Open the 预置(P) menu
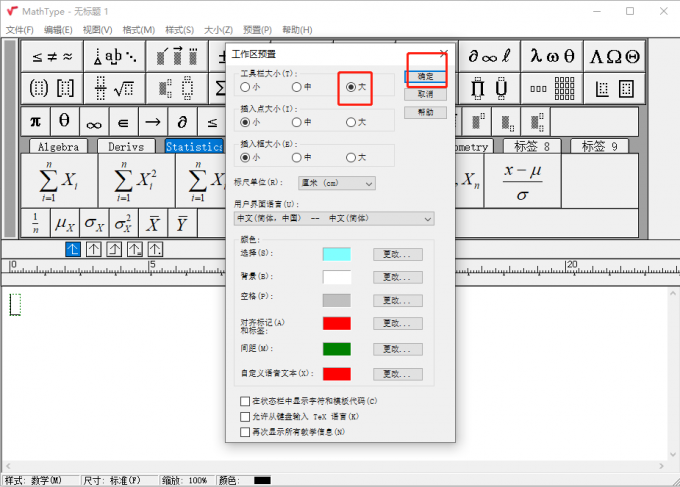This screenshot has height=487, width=680. [257, 30]
